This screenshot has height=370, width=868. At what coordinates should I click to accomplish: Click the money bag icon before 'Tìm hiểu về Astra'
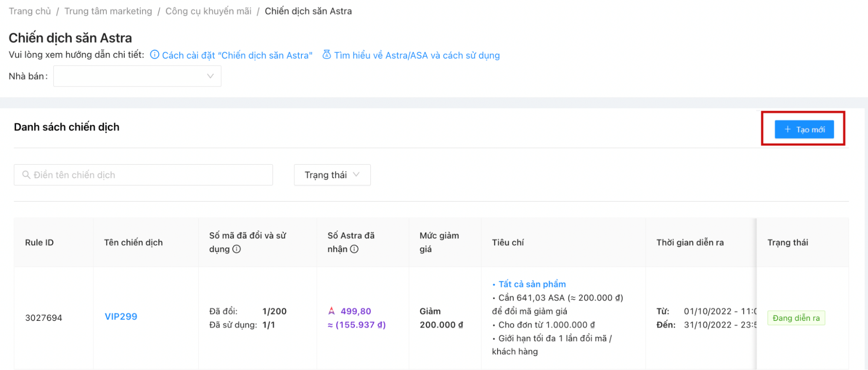[x=327, y=55]
